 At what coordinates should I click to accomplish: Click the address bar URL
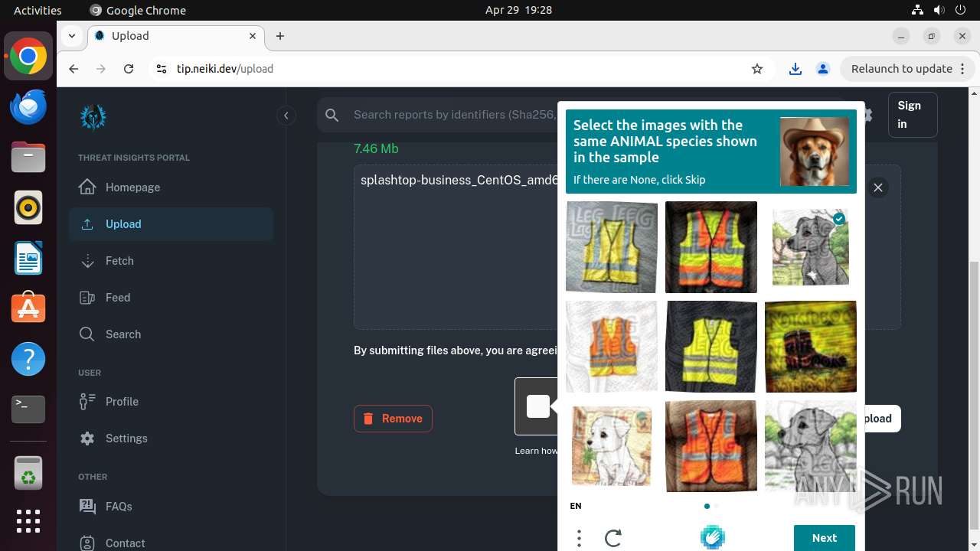pos(225,69)
